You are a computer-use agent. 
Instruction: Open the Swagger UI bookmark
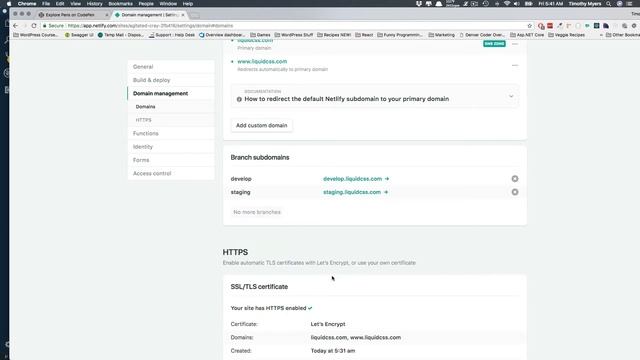[79, 35]
